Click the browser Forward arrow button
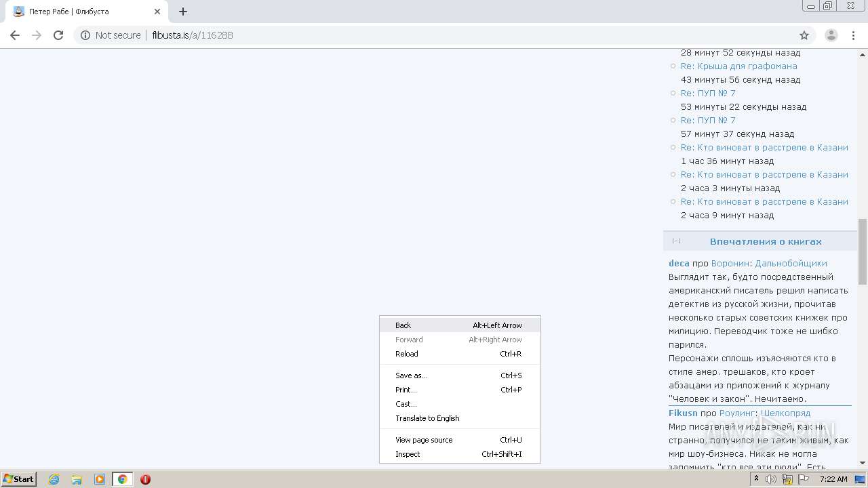Image resolution: width=868 pixels, height=488 pixels. click(x=37, y=35)
